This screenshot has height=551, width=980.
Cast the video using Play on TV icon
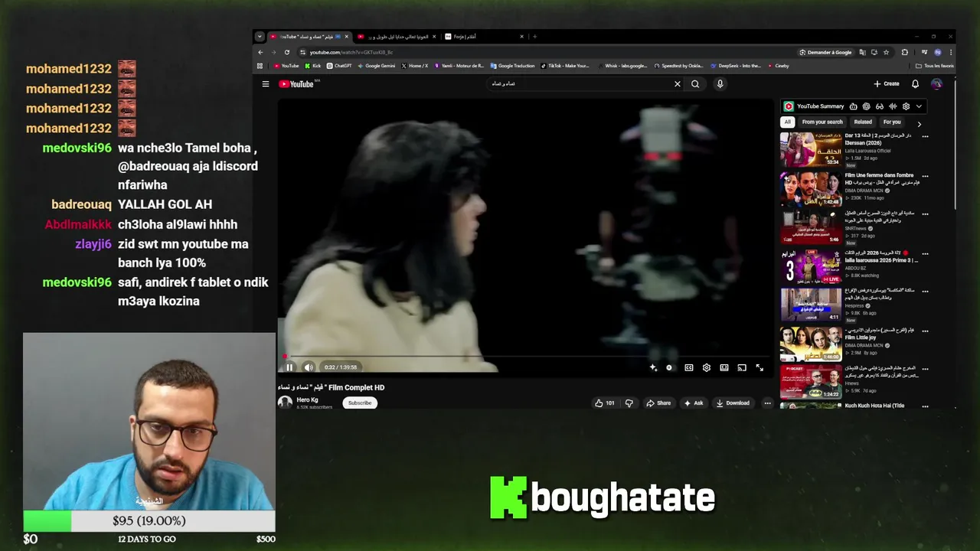pyautogui.click(x=742, y=367)
